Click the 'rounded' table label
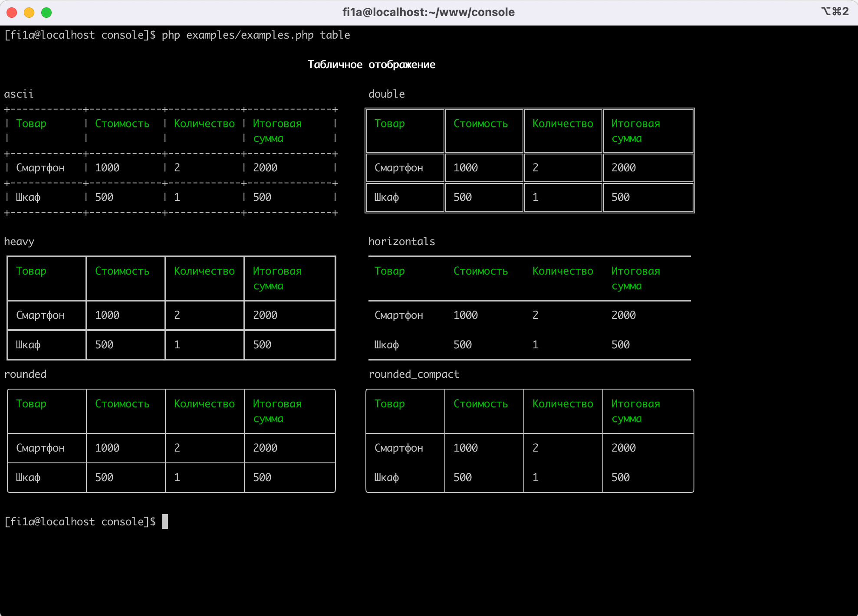858x616 pixels. [x=25, y=374]
